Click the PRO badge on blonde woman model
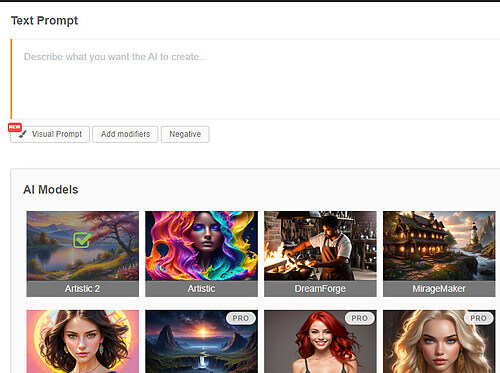 [478, 318]
